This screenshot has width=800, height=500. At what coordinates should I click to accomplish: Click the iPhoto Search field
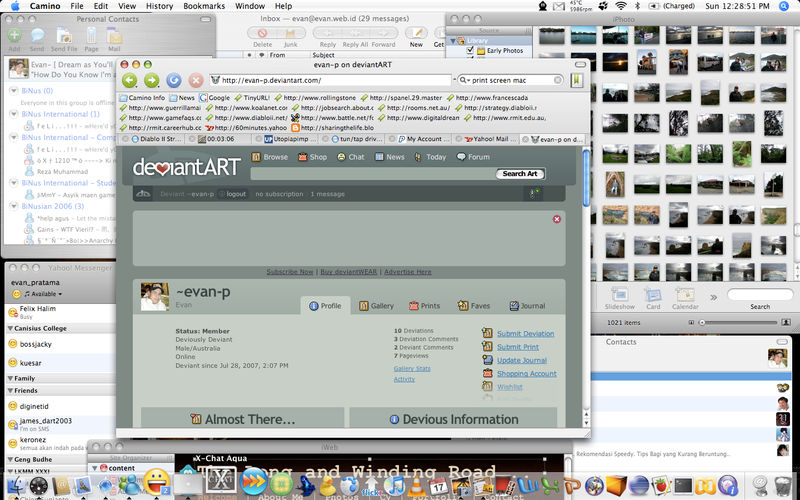tap(760, 294)
